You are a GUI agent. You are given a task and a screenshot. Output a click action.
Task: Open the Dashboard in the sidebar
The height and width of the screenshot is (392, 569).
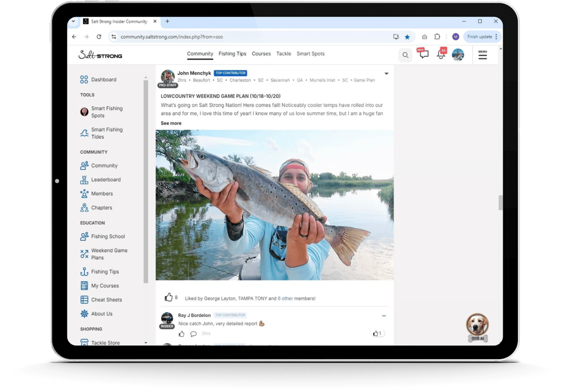pos(104,80)
